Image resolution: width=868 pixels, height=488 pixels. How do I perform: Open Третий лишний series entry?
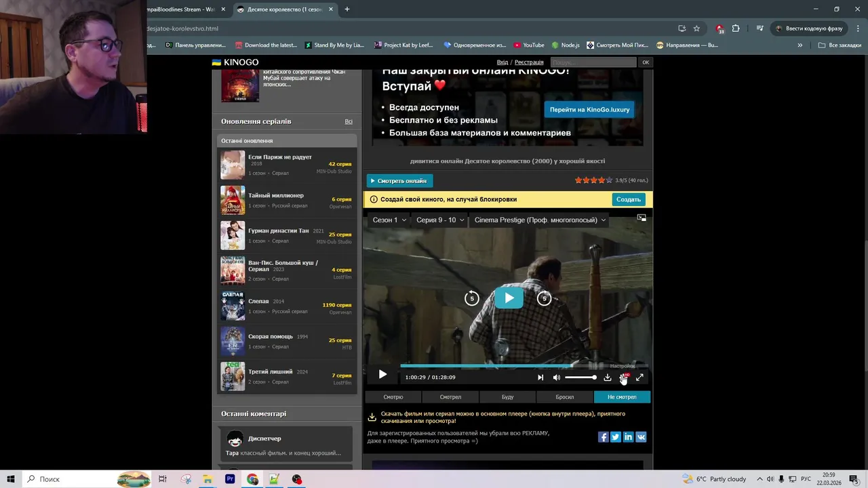[270, 372]
